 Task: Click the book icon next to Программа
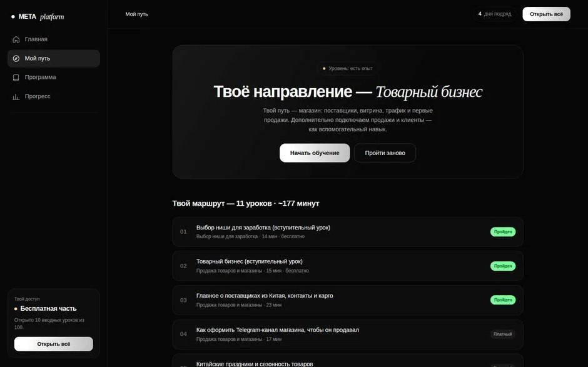tap(16, 78)
